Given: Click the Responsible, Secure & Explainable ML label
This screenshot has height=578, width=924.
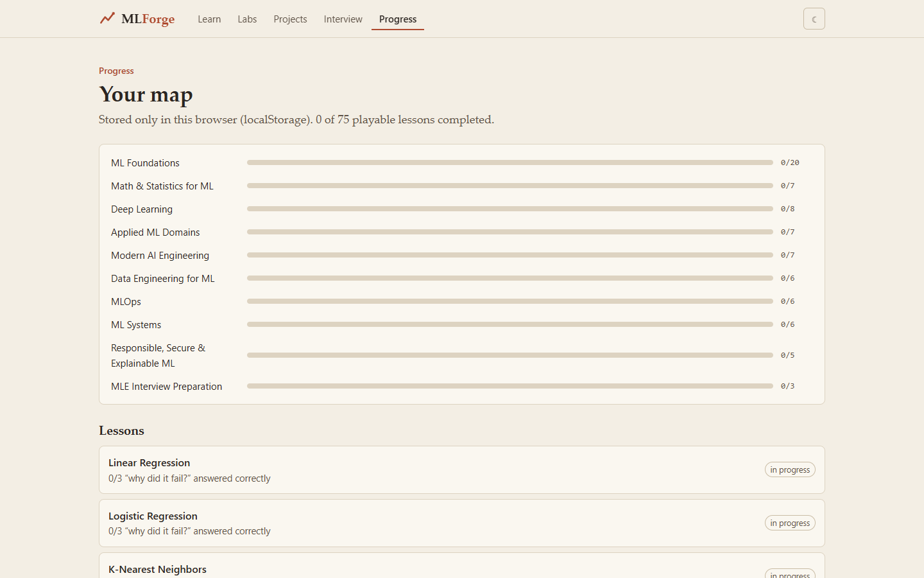Looking at the screenshot, I should coord(158,356).
